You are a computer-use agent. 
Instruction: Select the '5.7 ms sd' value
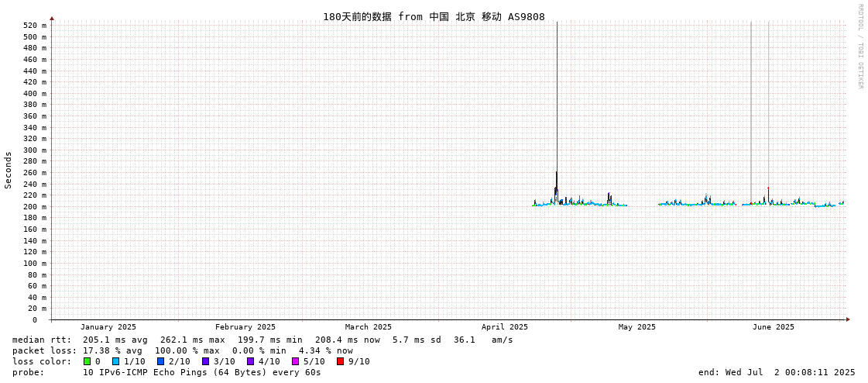point(417,340)
